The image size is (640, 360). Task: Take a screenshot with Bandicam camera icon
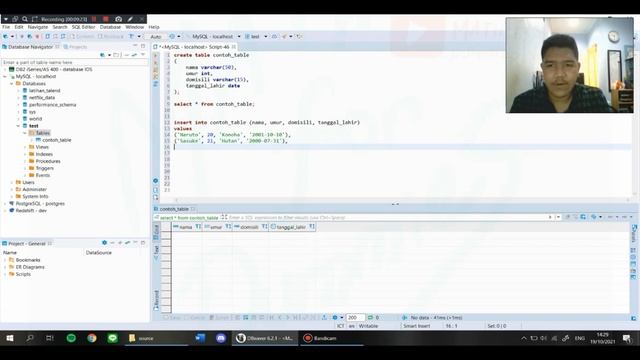[118, 19]
